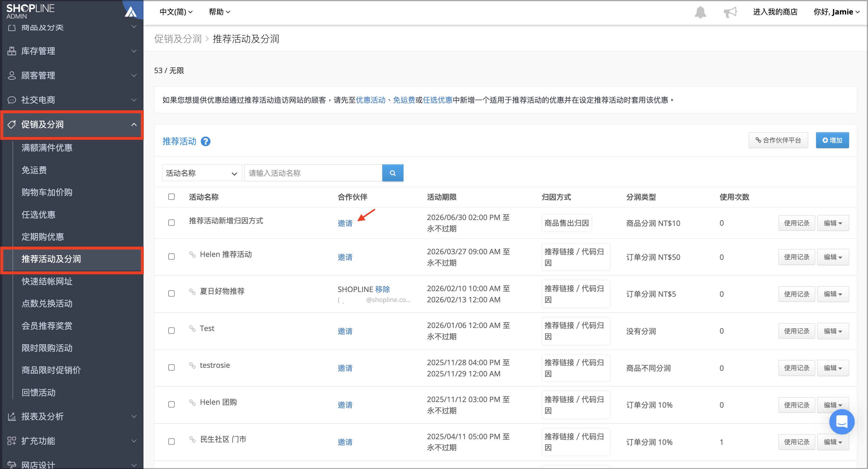This screenshot has height=469, width=868.
Task: Open 编辑 dropdown for Helen 推荐活动
Action: tap(833, 257)
